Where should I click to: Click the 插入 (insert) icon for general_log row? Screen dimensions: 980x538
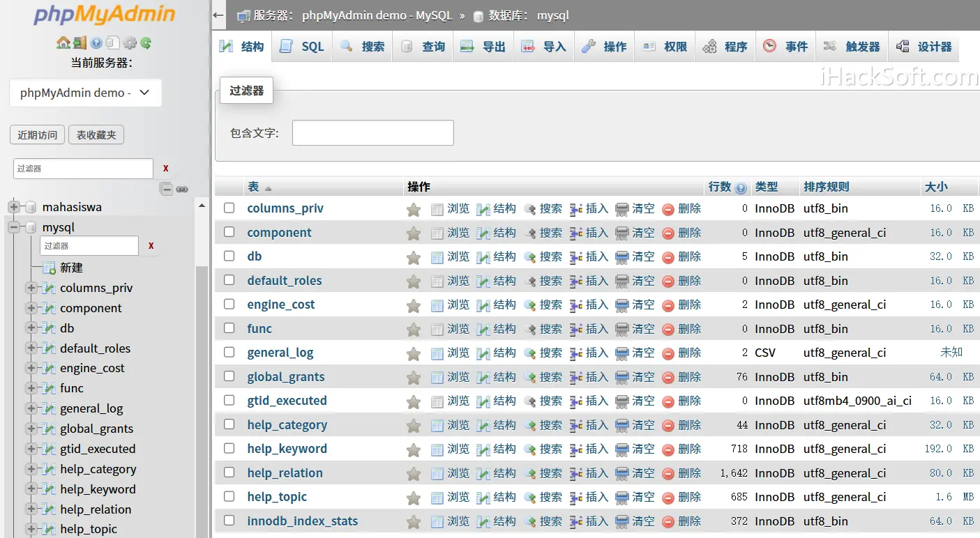pos(576,353)
